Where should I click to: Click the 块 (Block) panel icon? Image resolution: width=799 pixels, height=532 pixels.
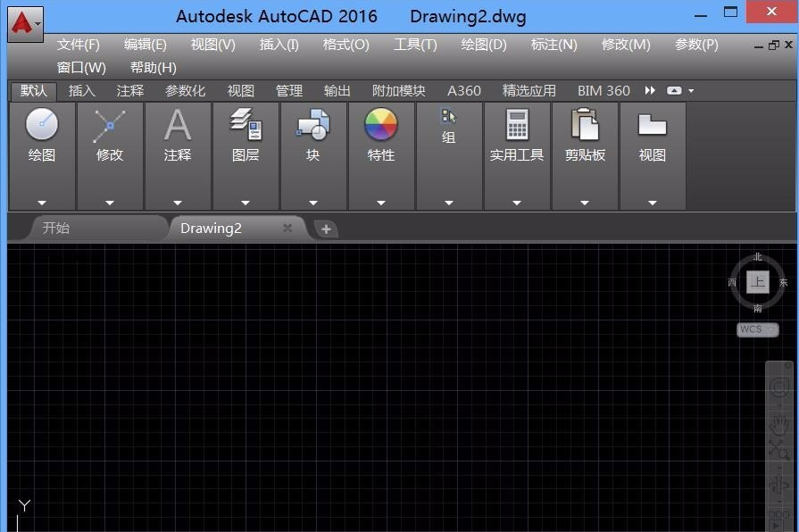pyautogui.click(x=313, y=126)
